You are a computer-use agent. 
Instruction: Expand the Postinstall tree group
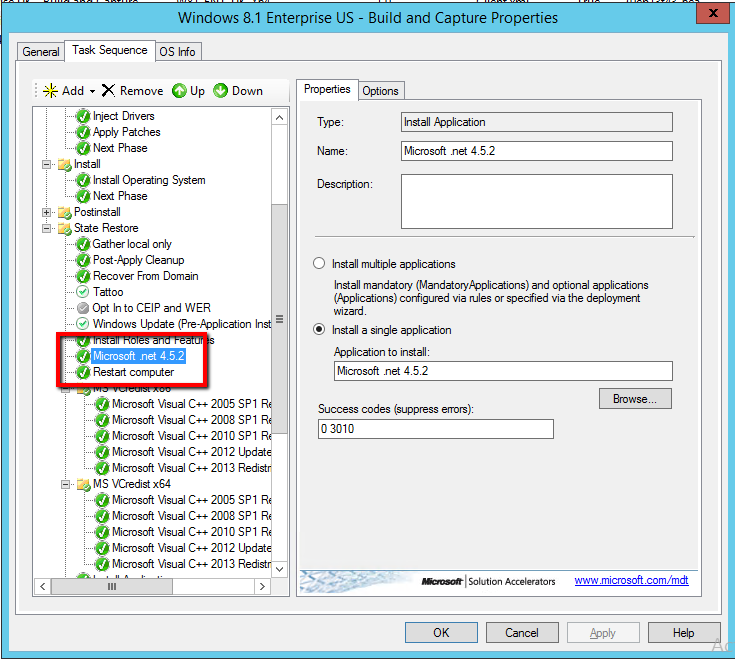(x=47, y=212)
